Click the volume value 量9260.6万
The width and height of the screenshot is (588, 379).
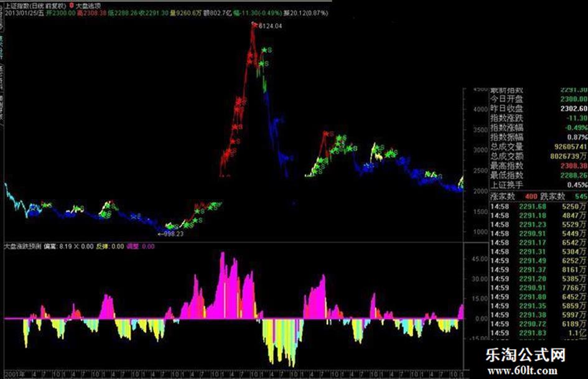tap(186, 13)
